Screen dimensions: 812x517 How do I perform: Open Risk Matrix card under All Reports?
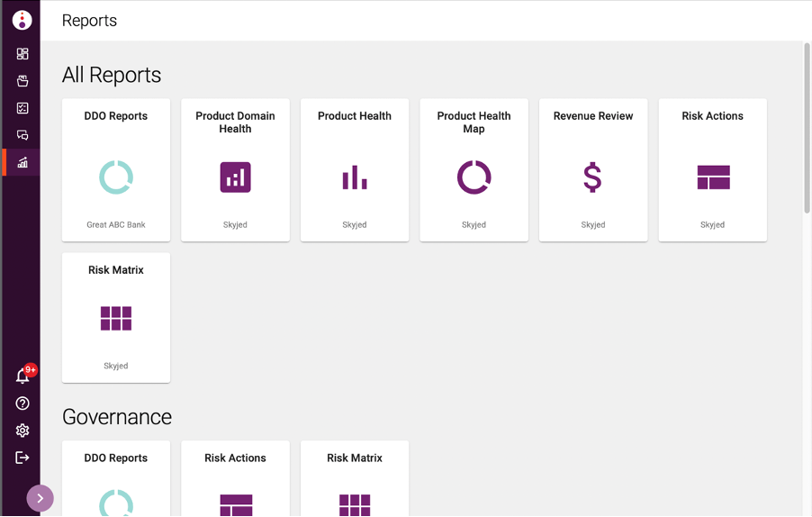click(116, 318)
